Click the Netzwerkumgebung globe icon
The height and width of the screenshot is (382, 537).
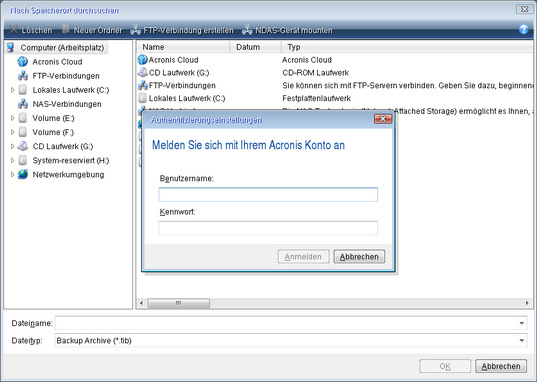coord(23,174)
